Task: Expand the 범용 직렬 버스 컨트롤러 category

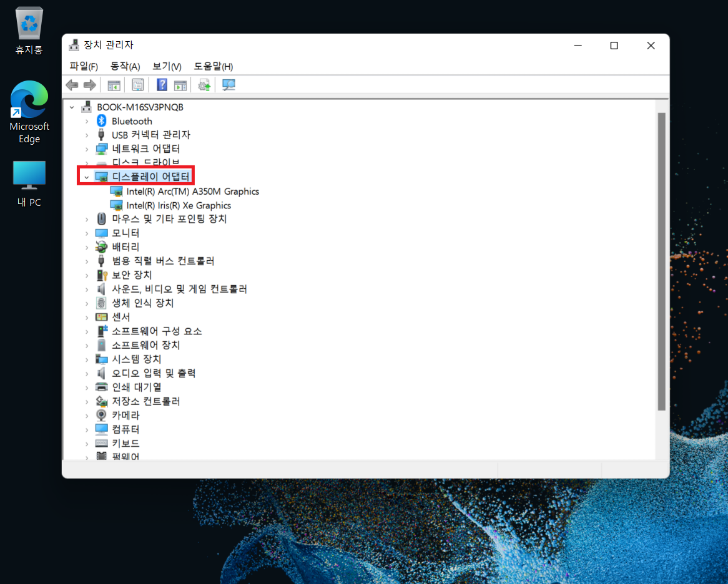Action: (87, 261)
